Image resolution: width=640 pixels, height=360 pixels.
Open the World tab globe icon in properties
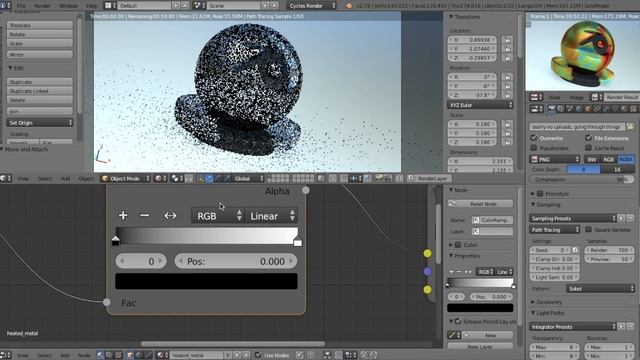[x=579, y=109]
